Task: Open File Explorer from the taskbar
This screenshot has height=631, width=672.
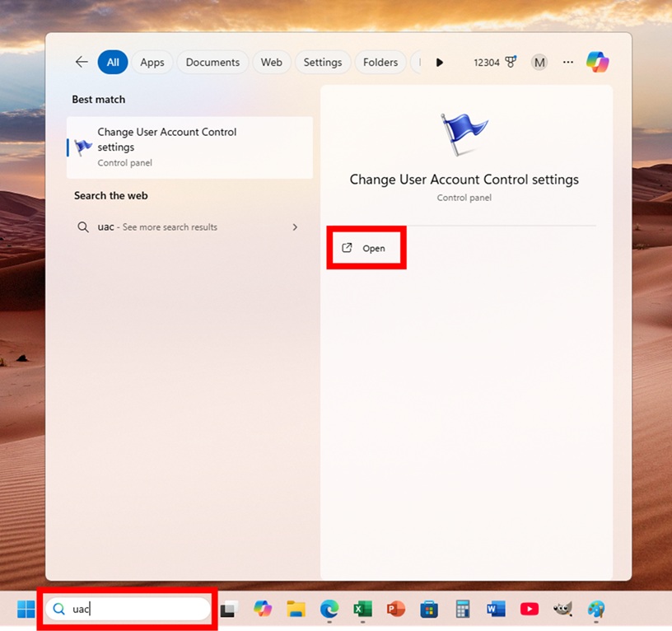Action: pyautogui.click(x=296, y=609)
